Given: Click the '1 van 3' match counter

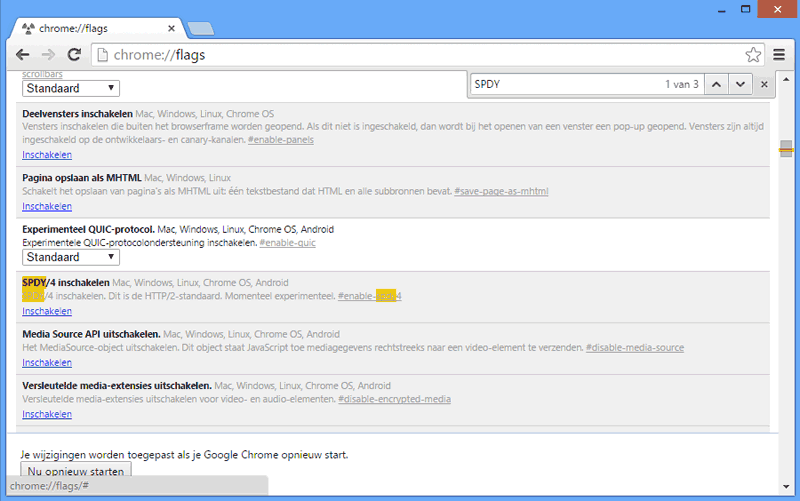Looking at the screenshot, I should click(x=682, y=84).
